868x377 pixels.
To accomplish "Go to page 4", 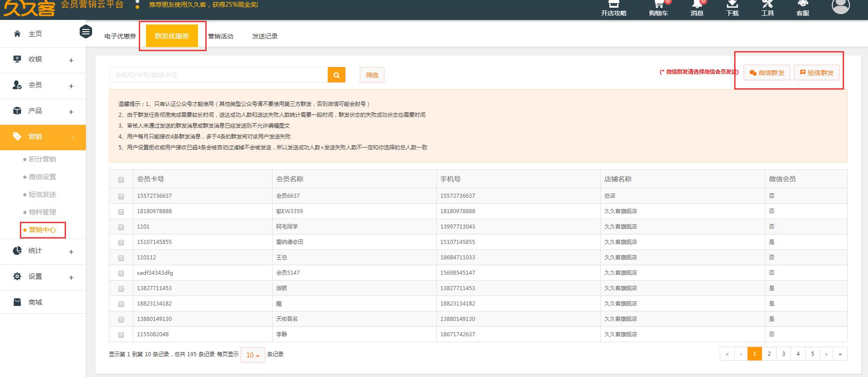I will tap(798, 354).
